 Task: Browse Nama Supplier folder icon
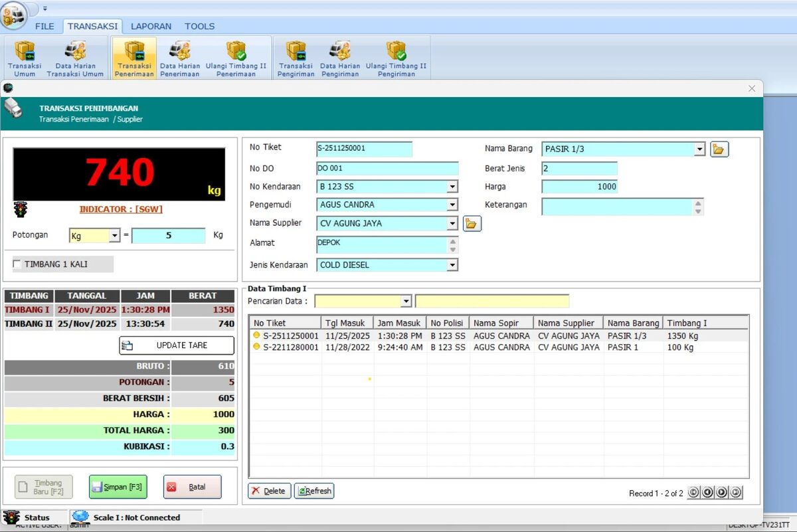[x=472, y=224]
